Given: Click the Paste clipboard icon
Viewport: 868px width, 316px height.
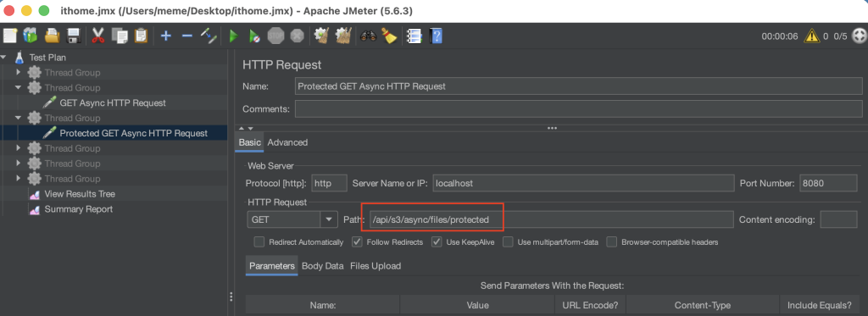Looking at the screenshot, I should coord(142,36).
